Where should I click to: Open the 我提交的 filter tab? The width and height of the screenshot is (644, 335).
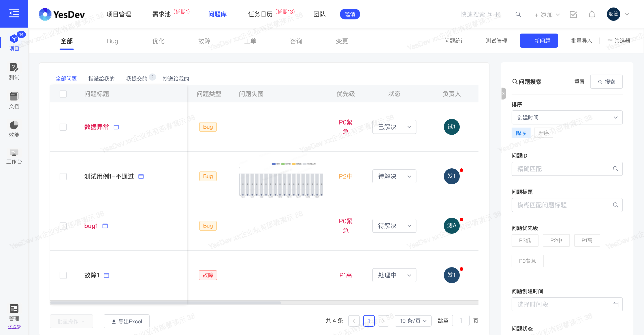(137, 79)
